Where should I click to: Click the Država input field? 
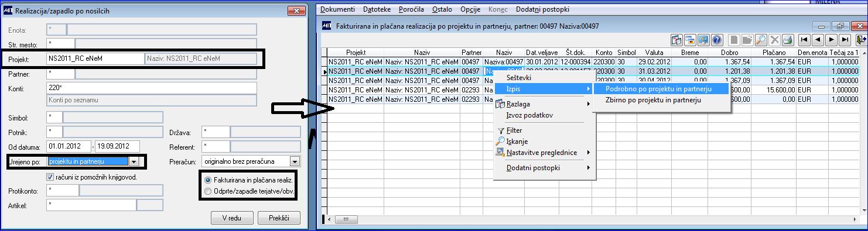pyautogui.click(x=215, y=132)
